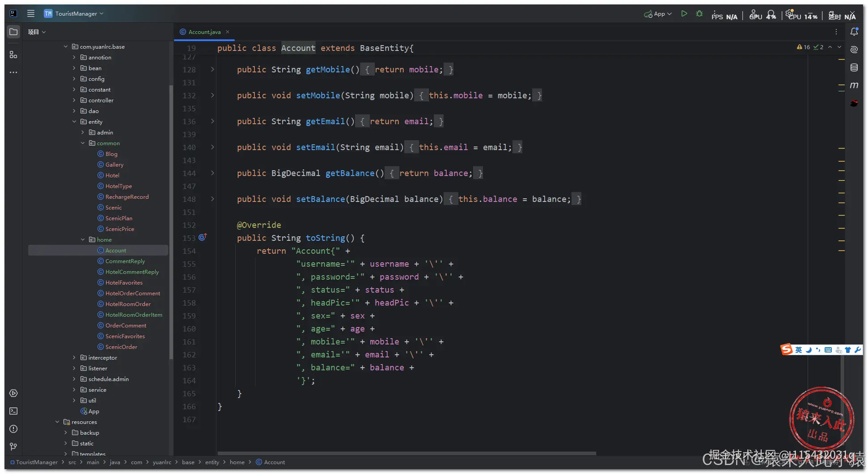Show more tool windows
The width and height of the screenshot is (868, 474).
(x=13, y=72)
